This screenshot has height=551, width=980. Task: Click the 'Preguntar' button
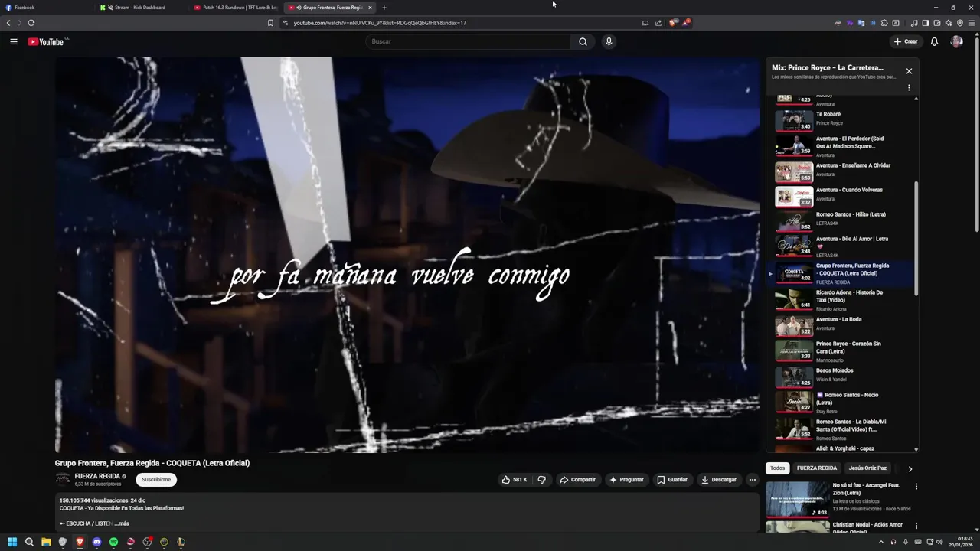pos(626,480)
